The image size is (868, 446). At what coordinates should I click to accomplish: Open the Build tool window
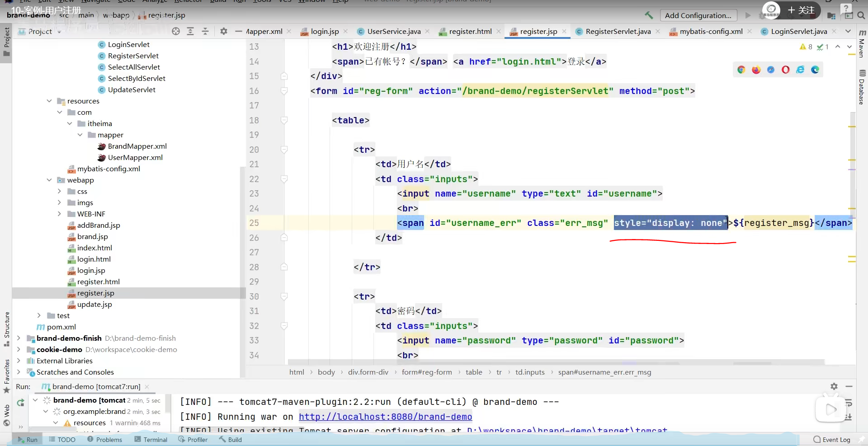(231, 440)
